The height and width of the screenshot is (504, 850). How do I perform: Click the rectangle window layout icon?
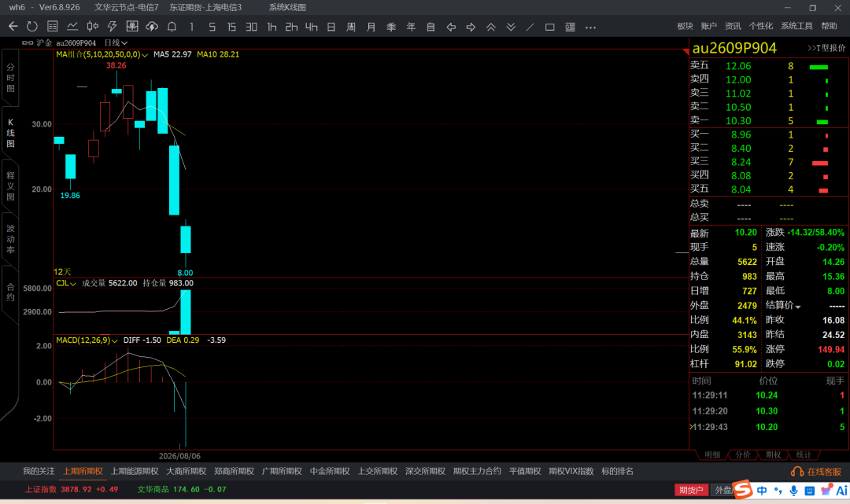click(x=549, y=27)
